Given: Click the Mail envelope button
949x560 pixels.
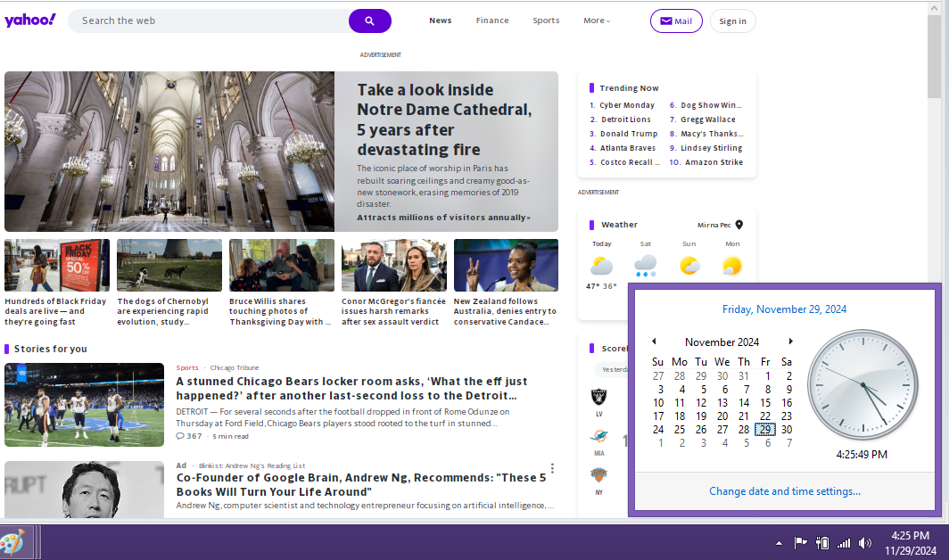Looking at the screenshot, I should (x=676, y=21).
